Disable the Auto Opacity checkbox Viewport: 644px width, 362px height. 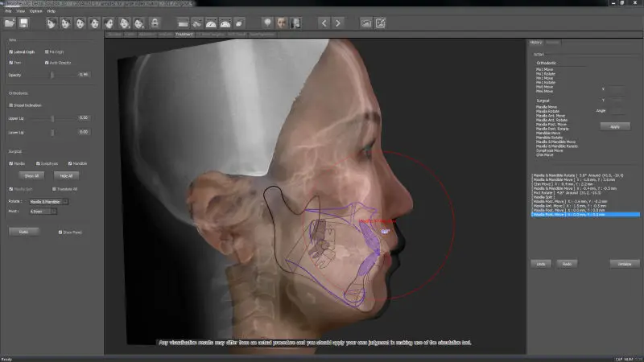(x=47, y=62)
